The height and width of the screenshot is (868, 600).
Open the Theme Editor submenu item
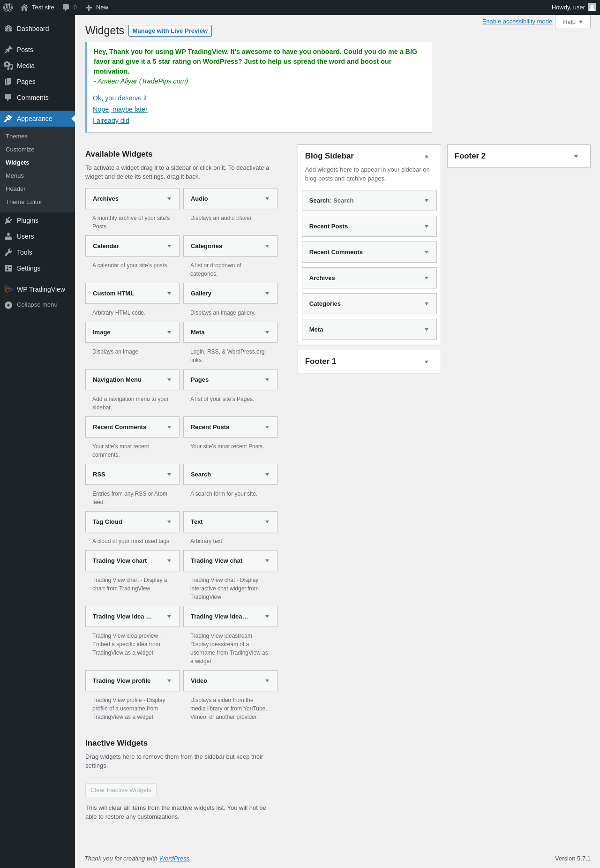click(x=24, y=202)
